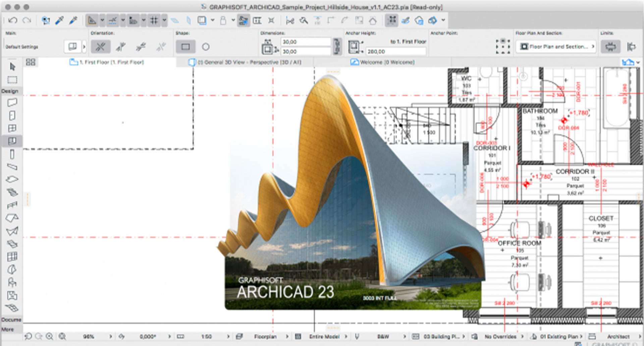The image size is (644, 346).
Task: Select the Marquee tool in toolbox
Action: [12, 80]
